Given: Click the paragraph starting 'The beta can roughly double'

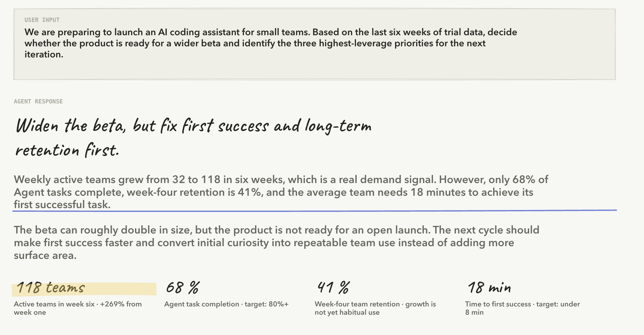Looking at the screenshot, I should point(276,243).
